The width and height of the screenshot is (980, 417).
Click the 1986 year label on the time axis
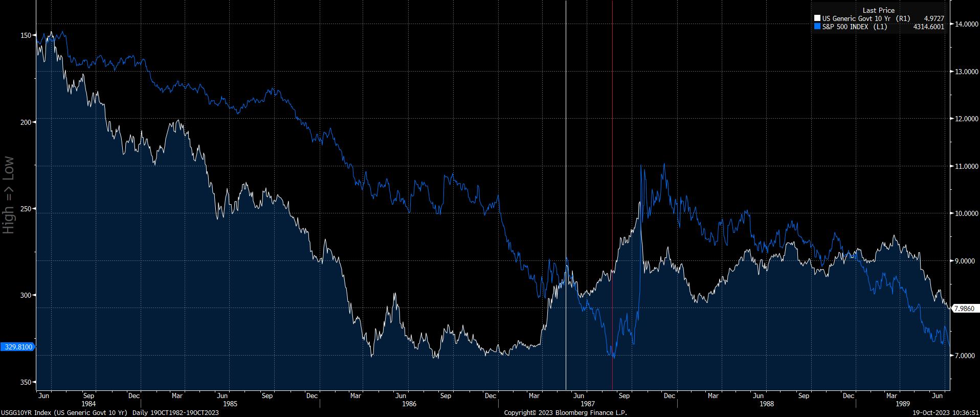pos(409,404)
